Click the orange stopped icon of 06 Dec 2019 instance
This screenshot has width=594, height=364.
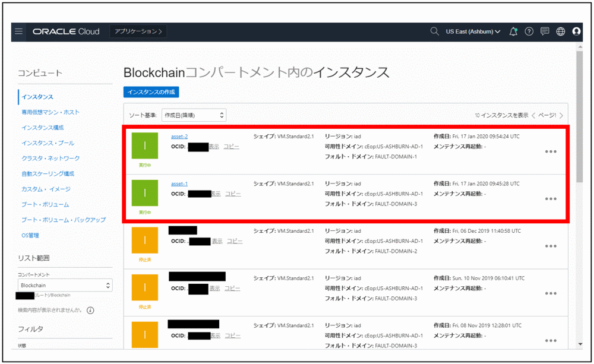[x=145, y=240]
